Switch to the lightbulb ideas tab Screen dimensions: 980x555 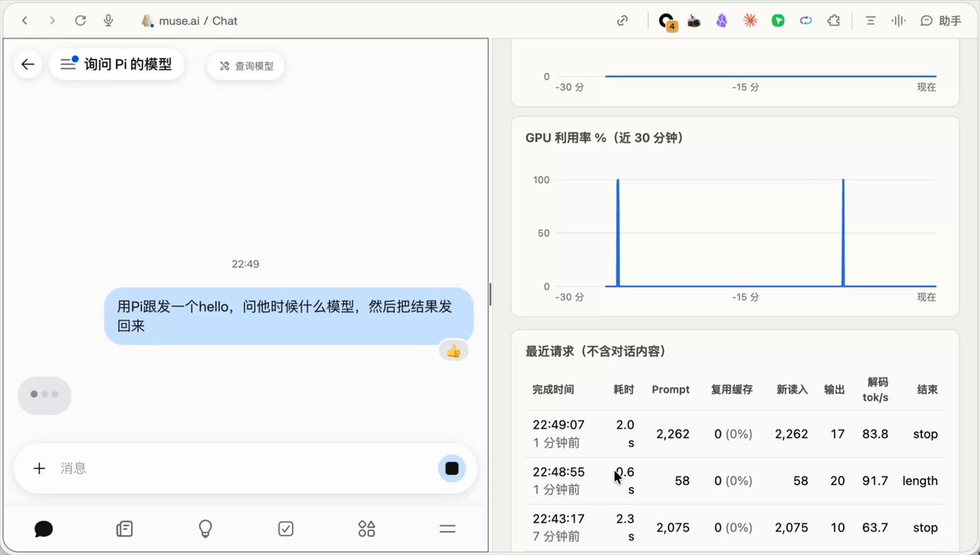point(205,529)
